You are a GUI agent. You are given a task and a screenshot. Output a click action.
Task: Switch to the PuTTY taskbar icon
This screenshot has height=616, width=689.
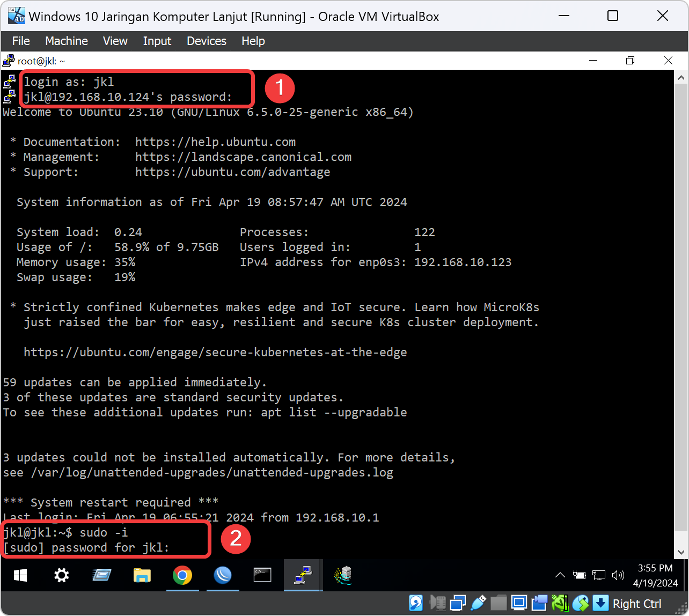tap(303, 576)
